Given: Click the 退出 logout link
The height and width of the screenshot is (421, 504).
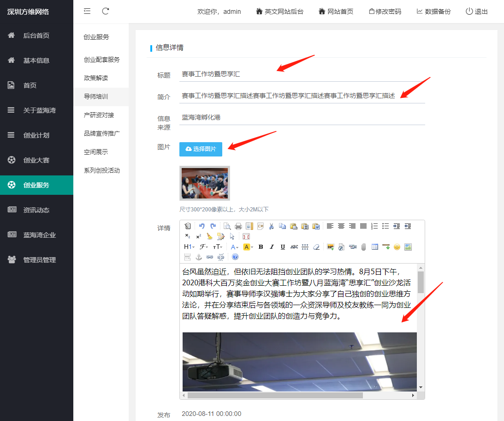Looking at the screenshot, I should coord(476,12).
